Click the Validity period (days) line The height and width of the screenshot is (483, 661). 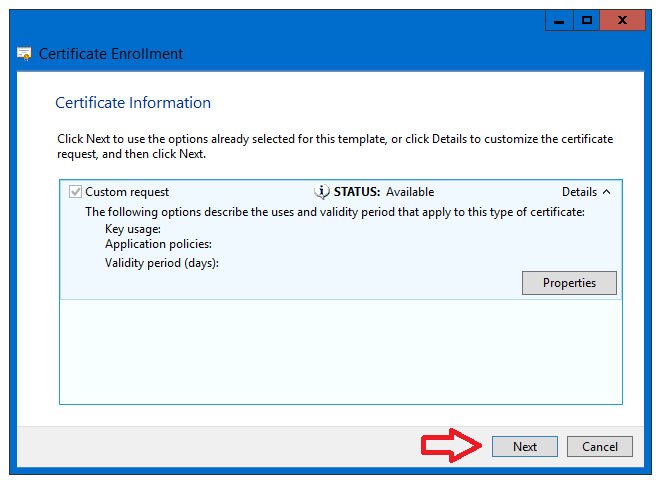[162, 263]
